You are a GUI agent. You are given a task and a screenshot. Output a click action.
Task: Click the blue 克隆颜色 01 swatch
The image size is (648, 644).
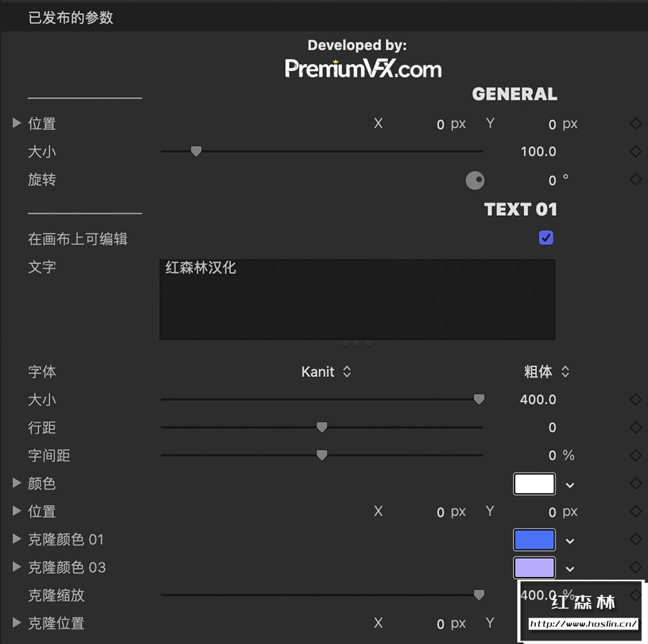535,540
